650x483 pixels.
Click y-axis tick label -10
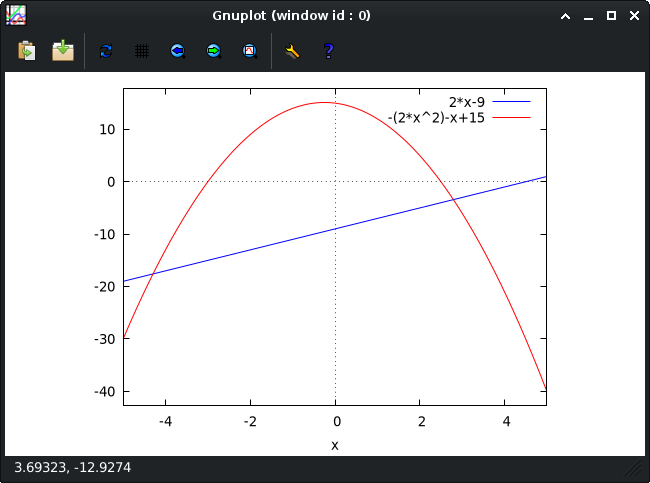click(104, 235)
